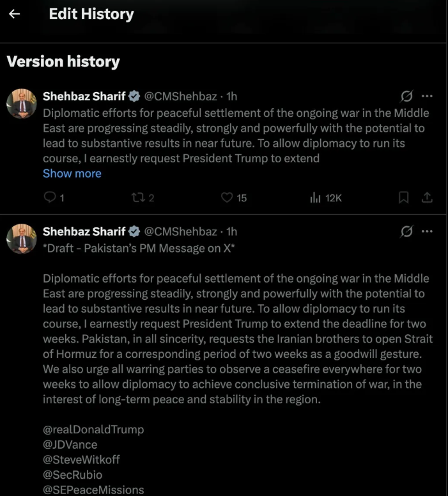Click the Grok icon on the first post
This screenshot has width=448, height=496.
406,96
